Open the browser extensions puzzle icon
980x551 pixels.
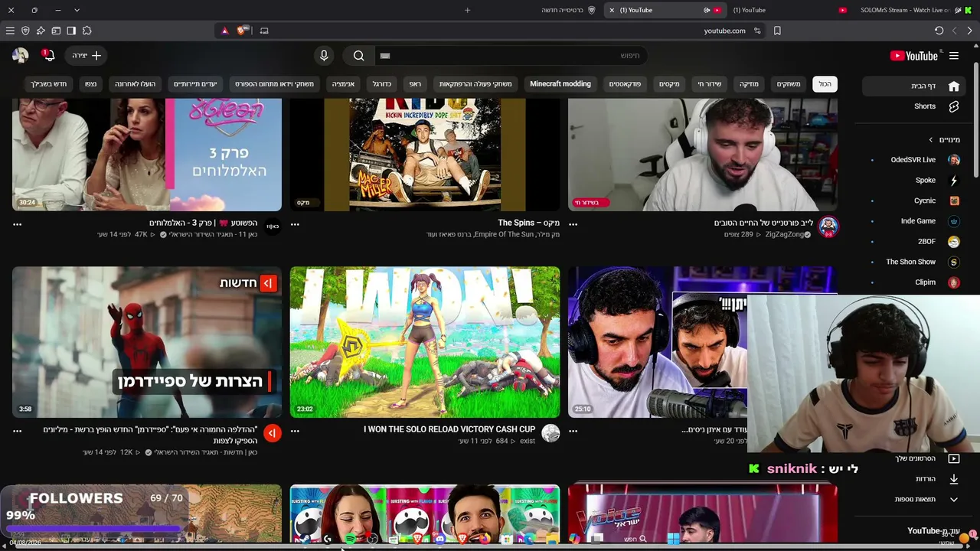pos(87,31)
